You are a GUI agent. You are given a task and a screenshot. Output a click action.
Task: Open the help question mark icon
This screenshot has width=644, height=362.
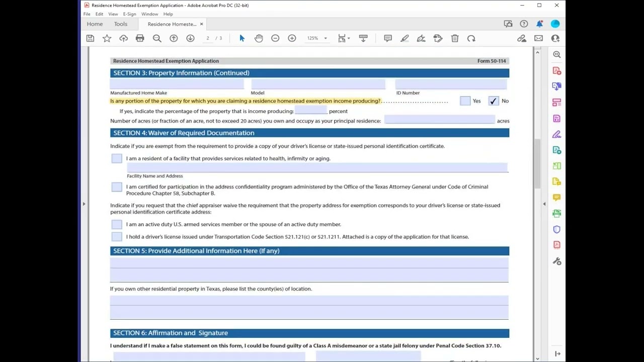coord(524,24)
